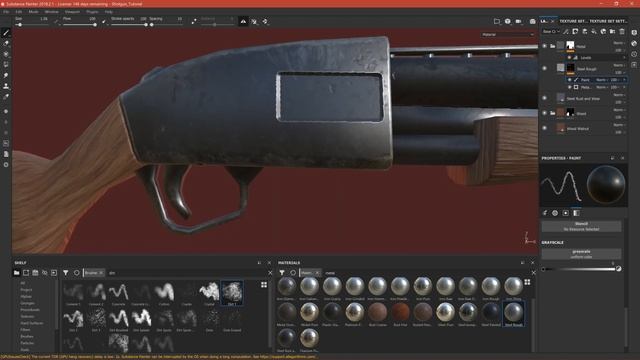Viewport: 640px width, 360px height.
Task: Clear Shelf search field with X
Action: 270,273
